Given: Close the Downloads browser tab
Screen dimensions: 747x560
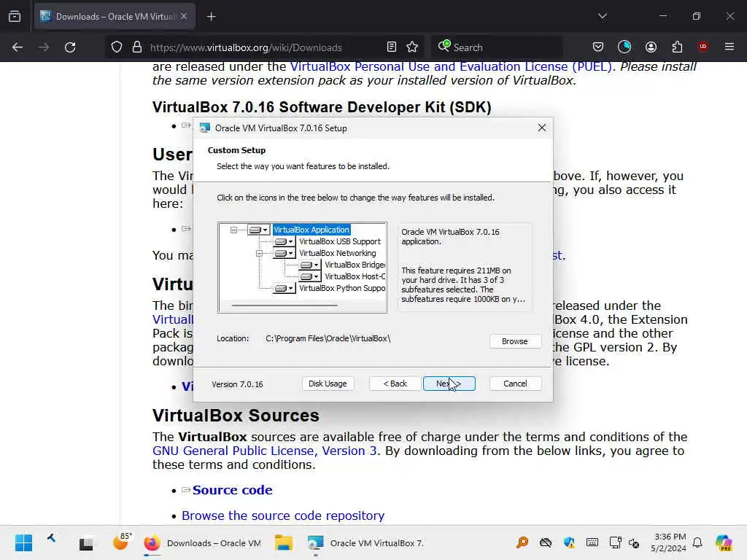Looking at the screenshot, I should 184,17.
